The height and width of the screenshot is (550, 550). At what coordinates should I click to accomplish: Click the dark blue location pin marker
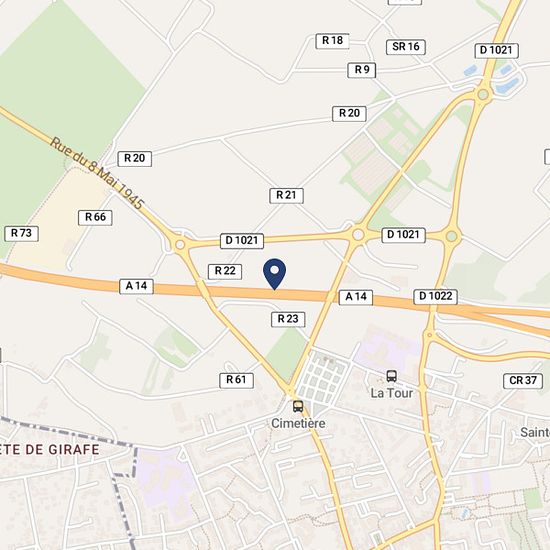[275, 274]
